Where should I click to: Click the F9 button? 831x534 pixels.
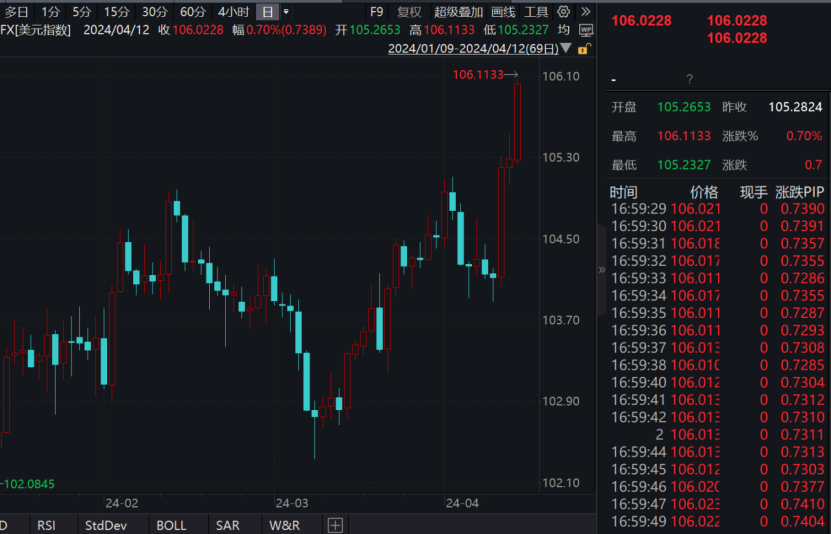[x=376, y=12]
